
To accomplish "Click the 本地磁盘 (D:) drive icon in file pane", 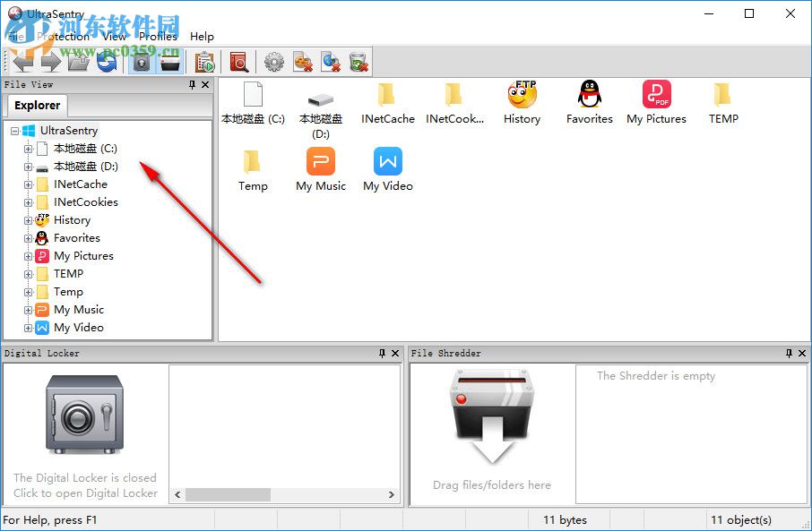I will [x=321, y=99].
